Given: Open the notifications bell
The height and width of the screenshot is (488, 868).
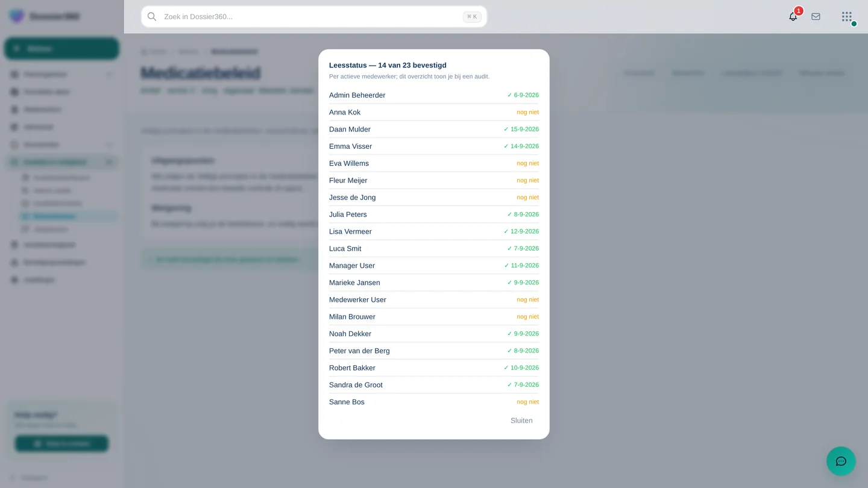Looking at the screenshot, I should [793, 17].
